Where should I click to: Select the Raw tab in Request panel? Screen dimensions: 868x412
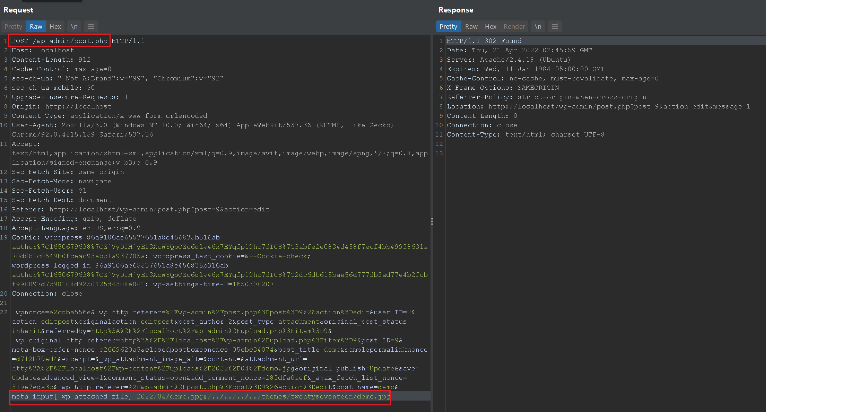tap(36, 26)
